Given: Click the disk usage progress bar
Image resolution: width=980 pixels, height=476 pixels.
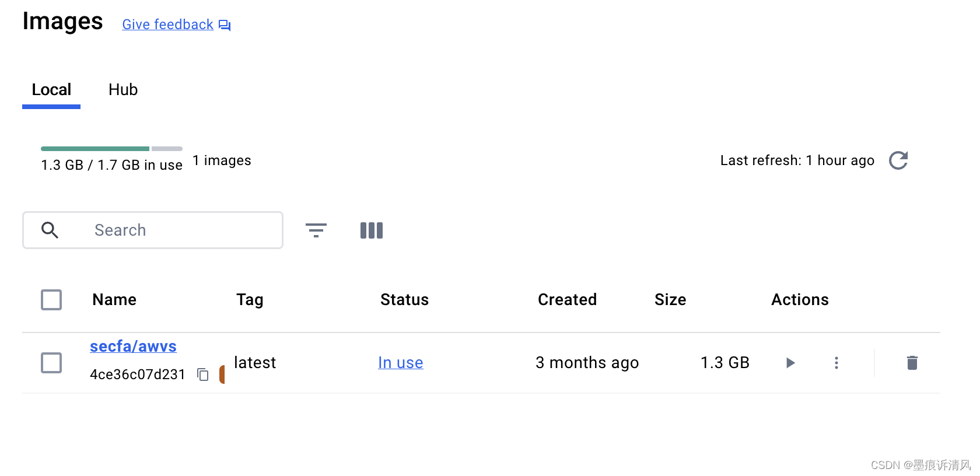Looking at the screenshot, I should click(x=111, y=149).
